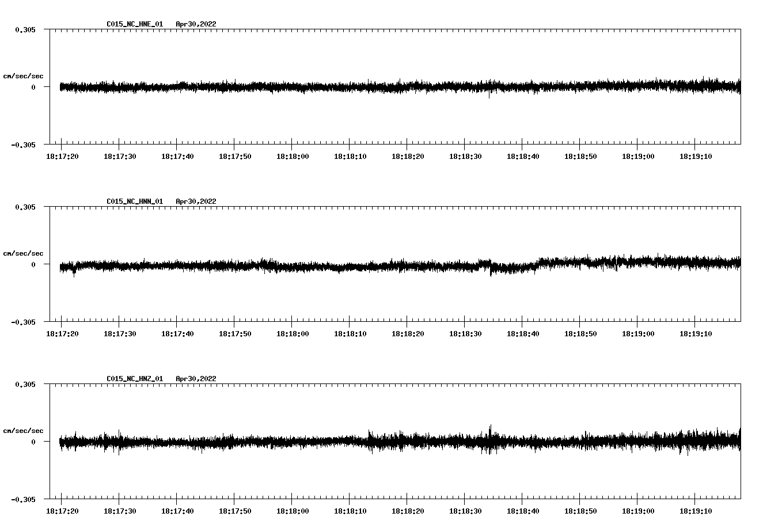Click the C015_NC_HNE_01 channel title
Screen dimensions: 782x532
click(x=135, y=24)
